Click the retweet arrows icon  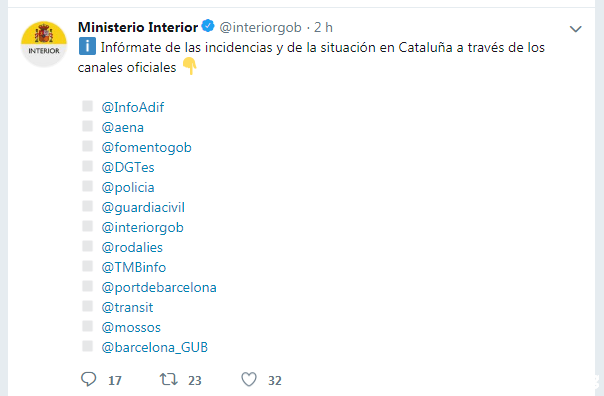(x=169, y=379)
